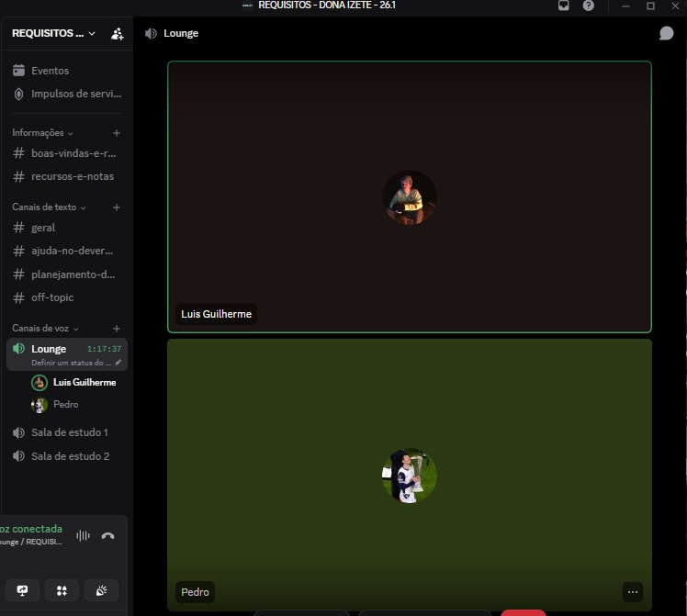Disconnect from voice with the hang-up icon
Screen dimensions: 687x616
107,535
